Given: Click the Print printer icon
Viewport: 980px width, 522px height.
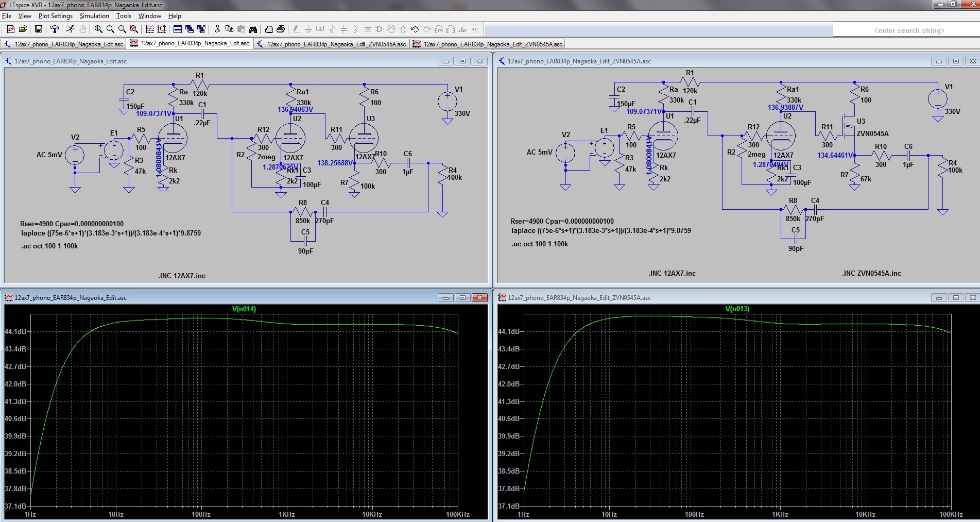Looking at the screenshot, I should [281, 29].
